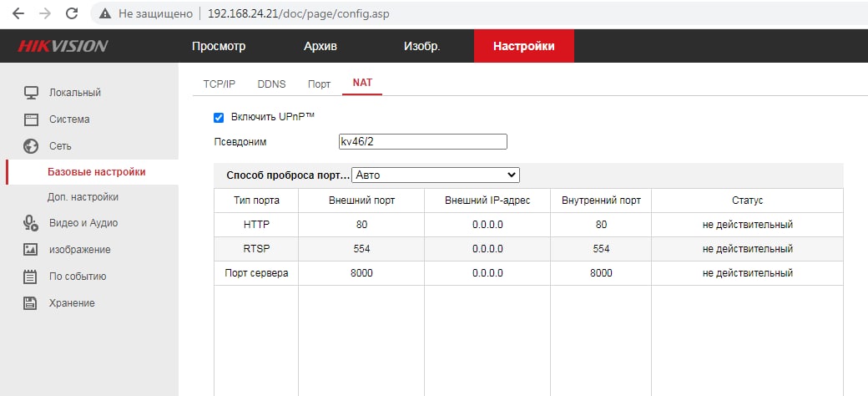Reload the page with refresh icon
The width and height of the screenshot is (868, 396).
click(x=72, y=14)
